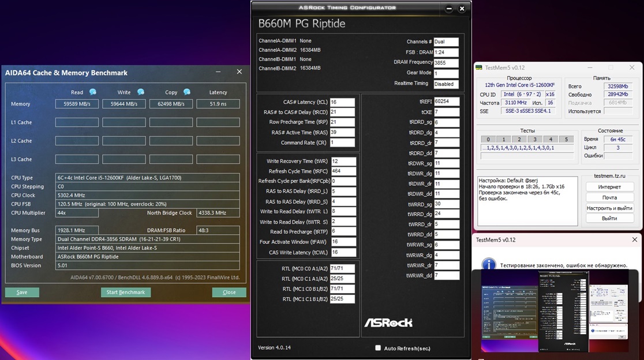Click the tREFI value field
644x360 pixels.
click(x=446, y=102)
